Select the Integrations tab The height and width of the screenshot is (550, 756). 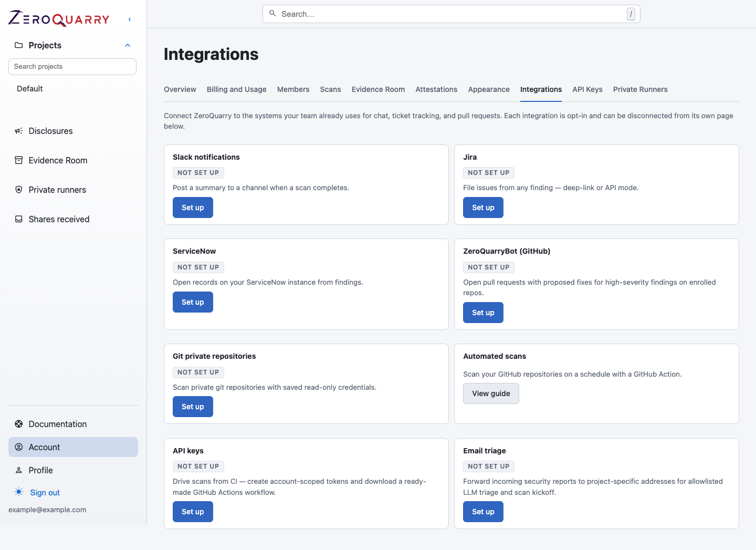tap(541, 89)
